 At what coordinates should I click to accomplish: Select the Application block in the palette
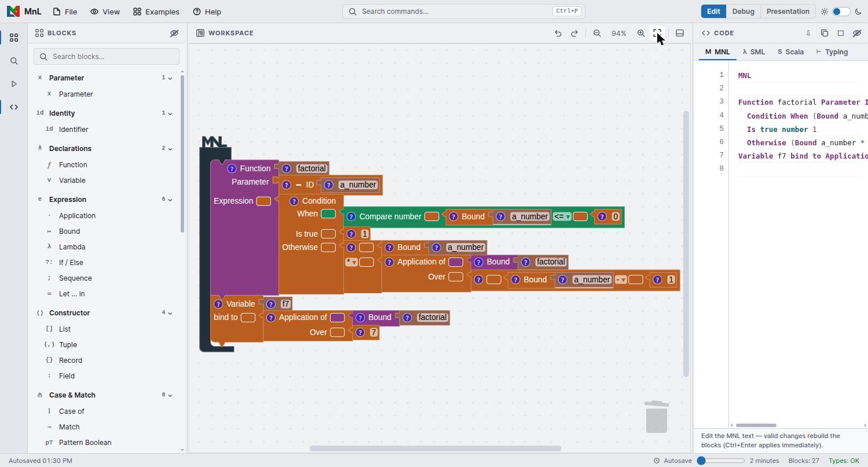[x=77, y=215]
